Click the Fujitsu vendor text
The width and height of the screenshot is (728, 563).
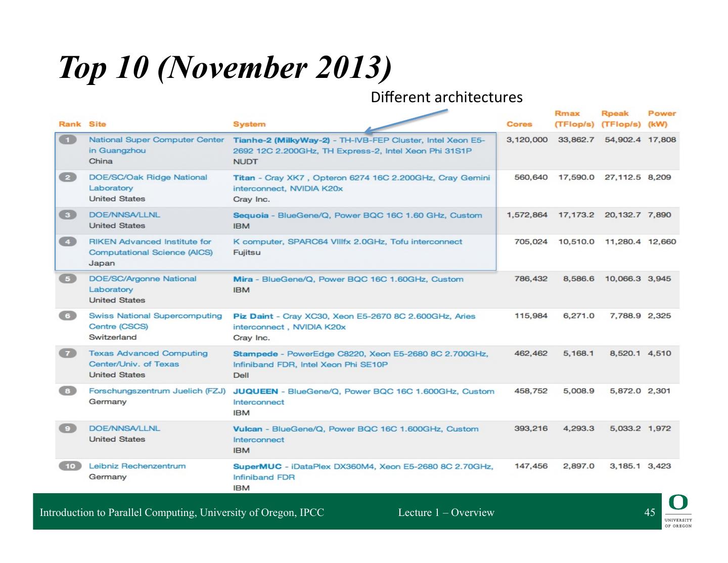[247, 252]
